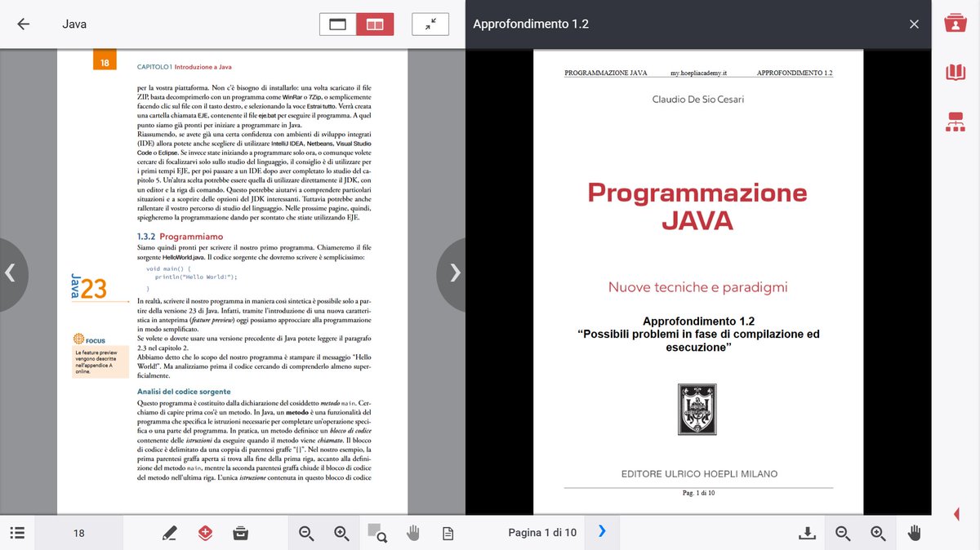
Task: Click the my.hoepliacademy.it header text
Action: click(699, 73)
